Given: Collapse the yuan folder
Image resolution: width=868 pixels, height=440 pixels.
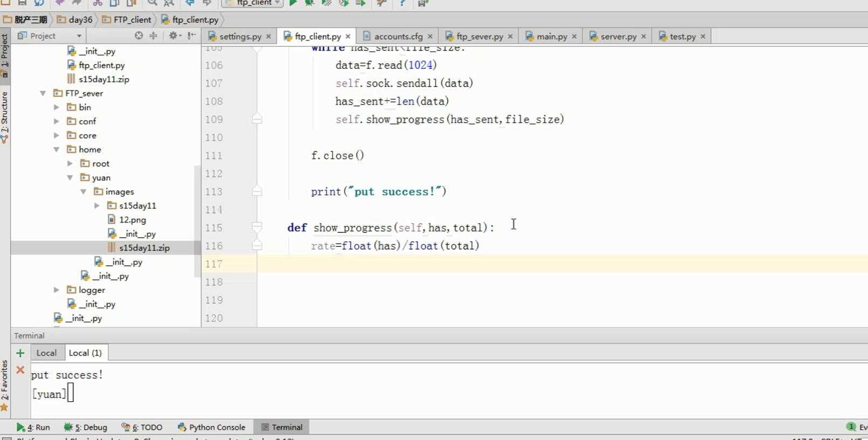Looking at the screenshot, I should [x=70, y=177].
